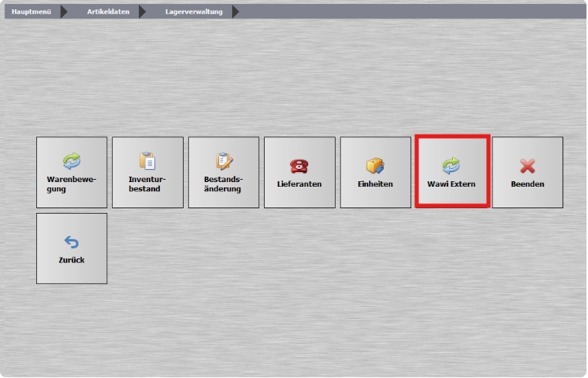
Task: Select Lagerverwaltung breadcrumb
Action: point(194,12)
